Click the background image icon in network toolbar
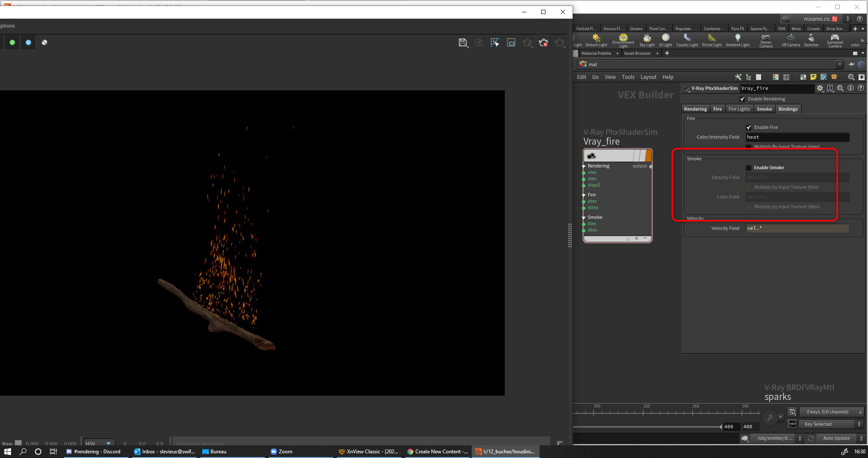 click(823, 77)
